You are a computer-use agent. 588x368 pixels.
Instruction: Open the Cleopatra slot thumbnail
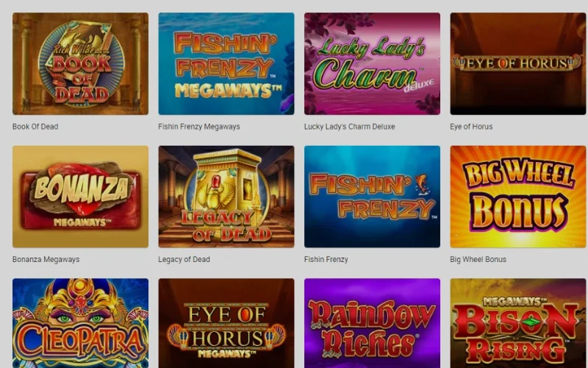tap(80, 323)
